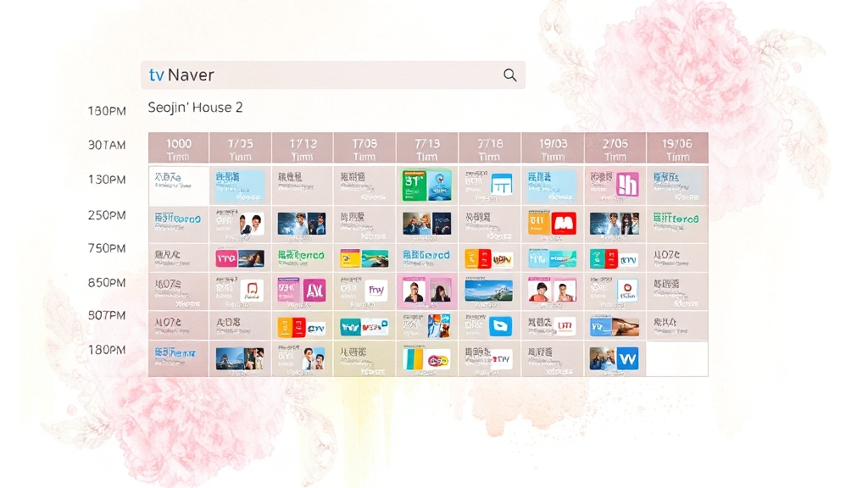This screenshot has width=868, height=488.
Task: Click the 250PM time label
Action: coord(107,214)
